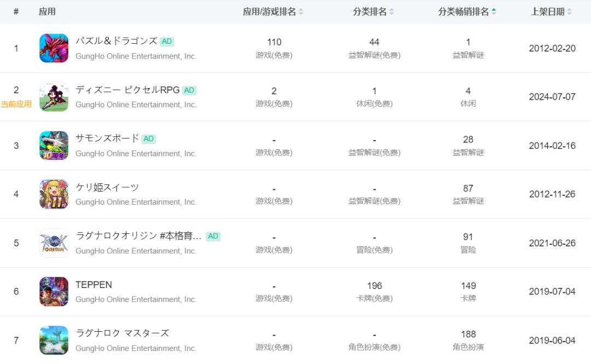
Task: Click the 应用 column header
Action: pos(47,12)
